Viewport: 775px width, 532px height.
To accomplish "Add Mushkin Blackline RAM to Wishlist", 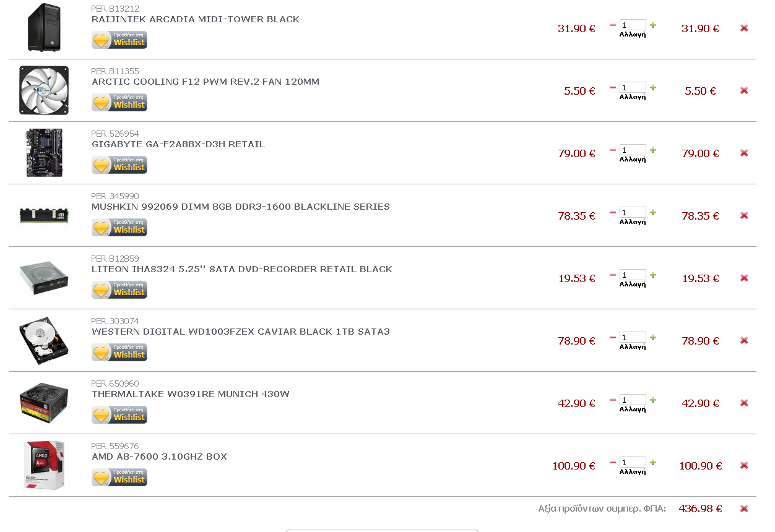I will point(119,227).
